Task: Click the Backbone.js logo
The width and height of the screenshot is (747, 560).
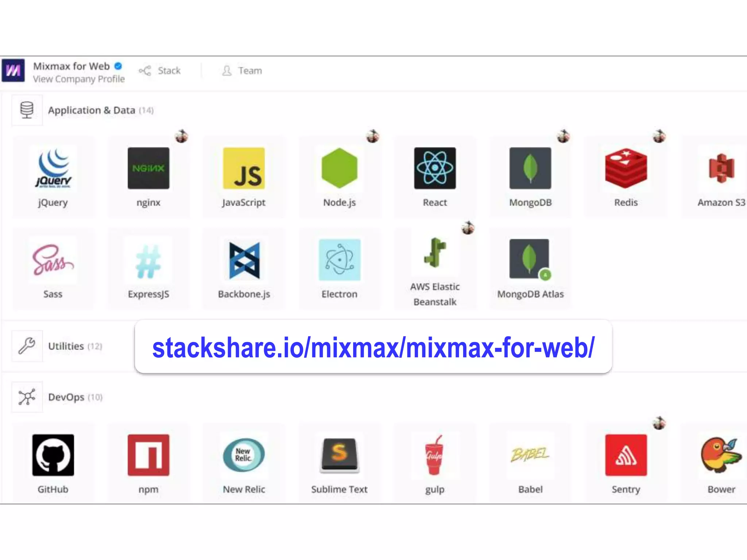Action: (x=244, y=260)
